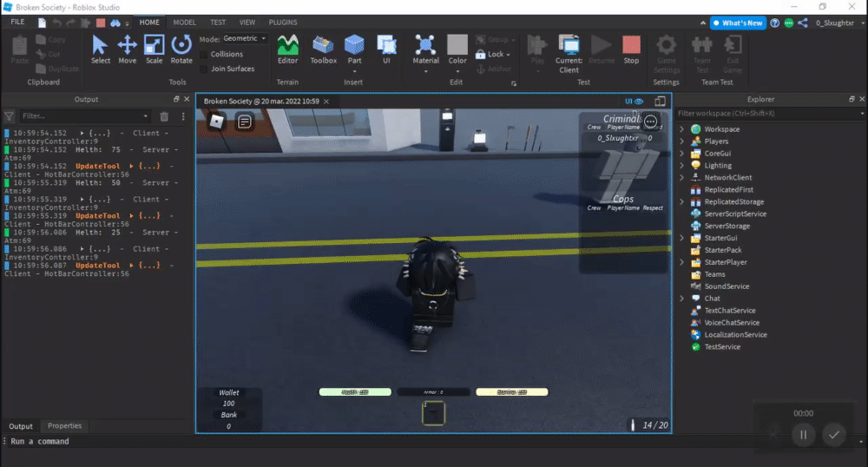Image resolution: width=868 pixels, height=467 pixels.
Task: Switch to the TEST tab
Action: (x=218, y=22)
